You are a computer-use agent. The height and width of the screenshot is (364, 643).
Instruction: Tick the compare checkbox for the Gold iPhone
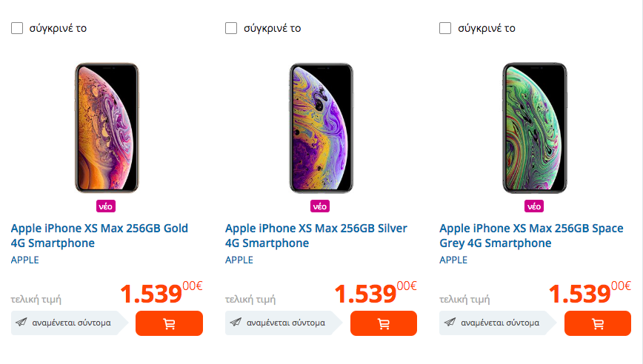click(17, 28)
